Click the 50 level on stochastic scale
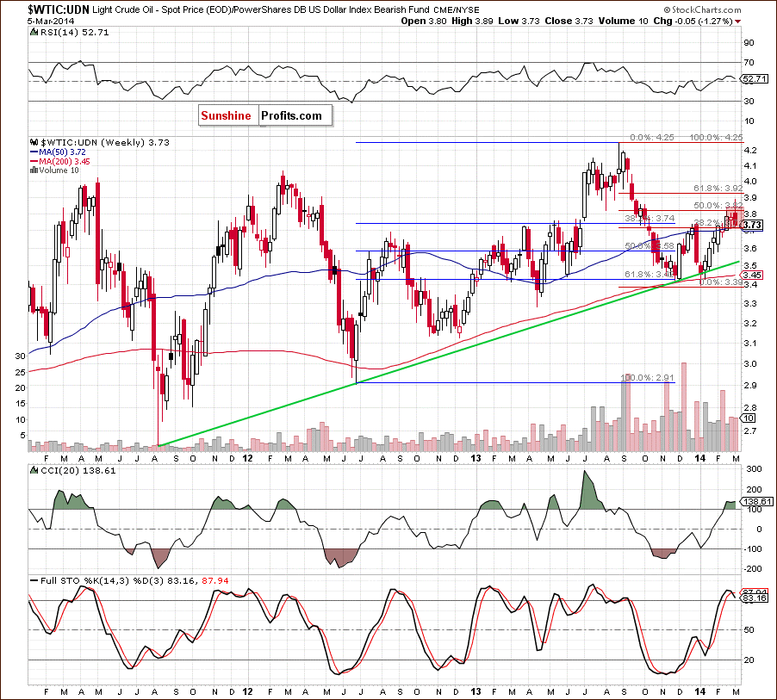777x700 pixels. [x=749, y=629]
